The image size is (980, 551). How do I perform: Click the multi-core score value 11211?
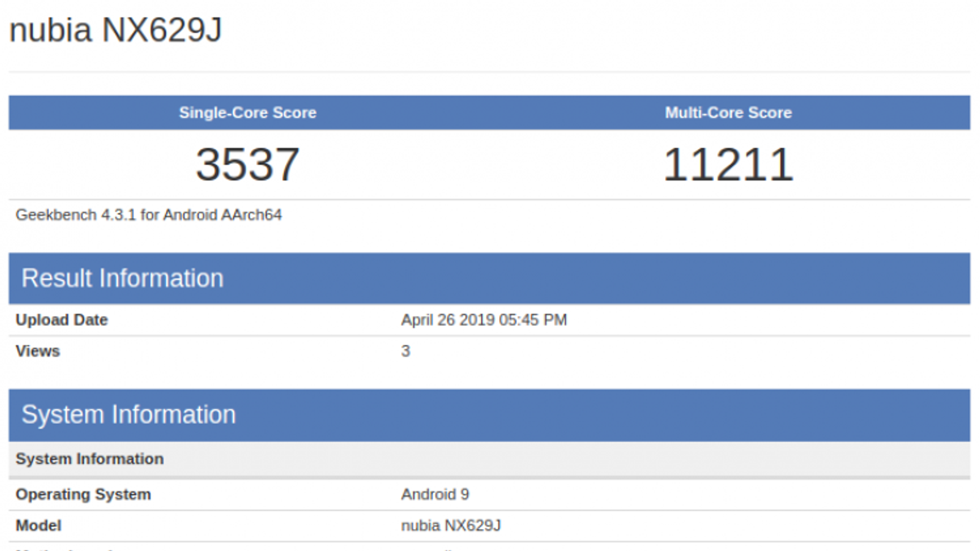pos(728,165)
